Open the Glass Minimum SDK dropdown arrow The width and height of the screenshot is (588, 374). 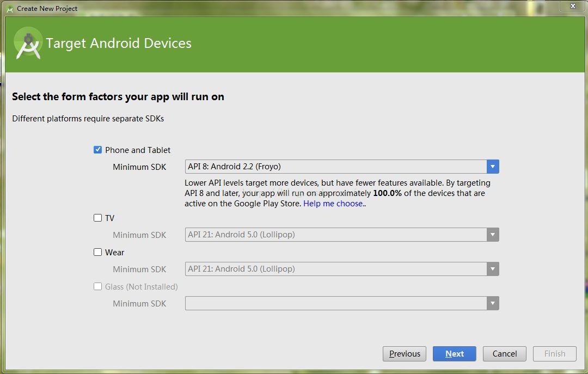click(x=493, y=303)
